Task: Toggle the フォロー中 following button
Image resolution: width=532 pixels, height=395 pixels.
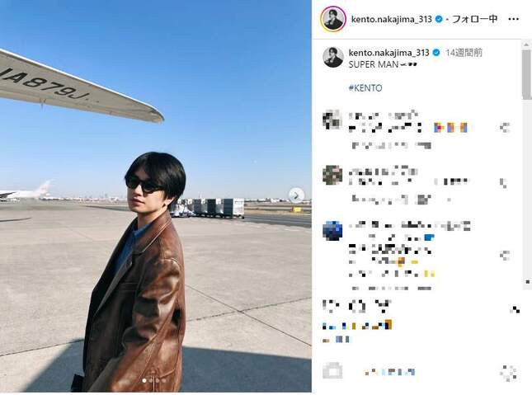Action: 475,19
